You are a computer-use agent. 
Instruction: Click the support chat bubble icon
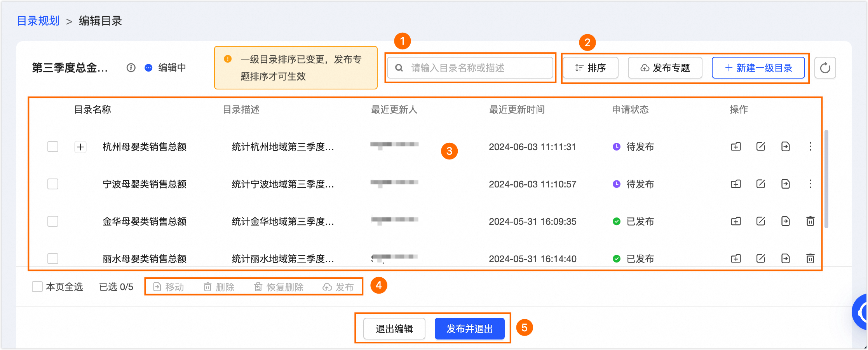tap(860, 312)
